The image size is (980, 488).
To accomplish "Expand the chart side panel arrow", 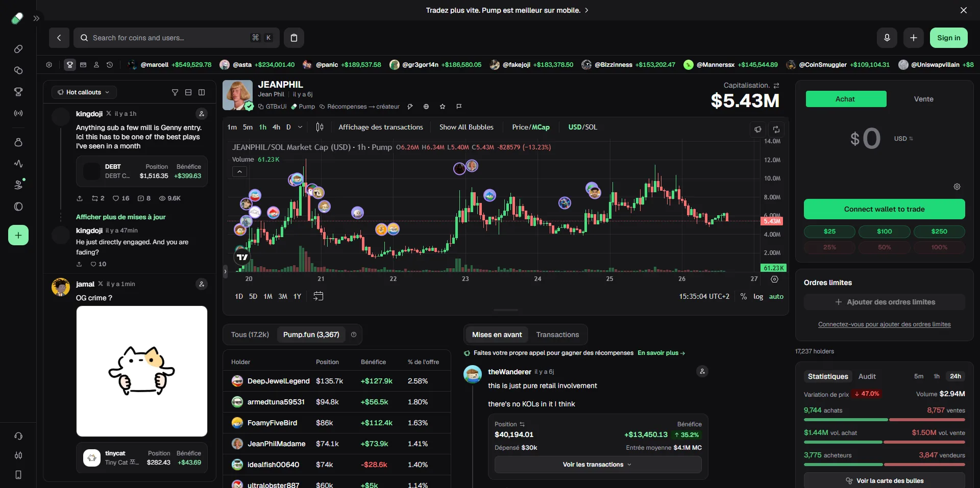I will [x=225, y=271].
